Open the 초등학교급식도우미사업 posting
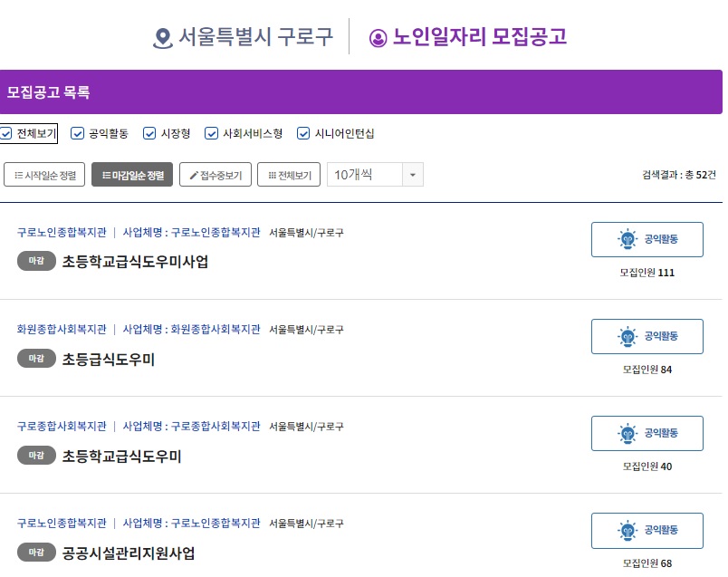Image resolution: width=728 pixels, height=577 pixels. (135, 262)
